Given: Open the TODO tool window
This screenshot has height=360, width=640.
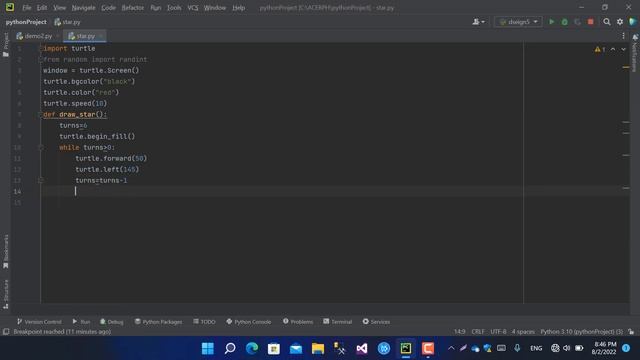Looking at the screenshot, I should click(204, 322).
